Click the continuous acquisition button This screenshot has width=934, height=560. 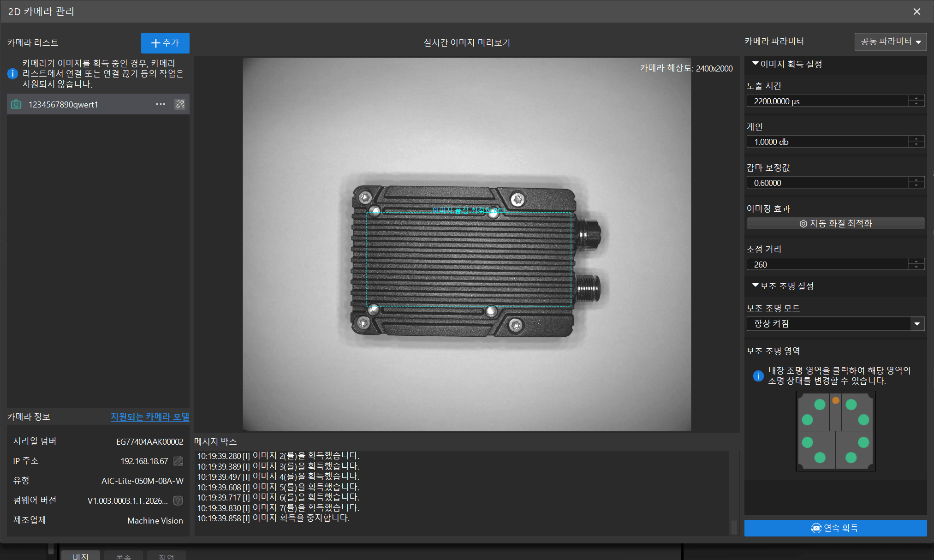(x=835, y=528)
